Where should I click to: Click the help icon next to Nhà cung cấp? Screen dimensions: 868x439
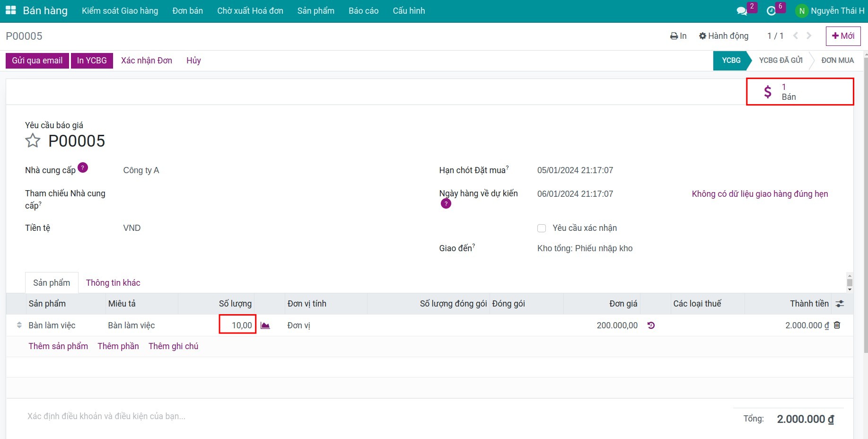83,168
